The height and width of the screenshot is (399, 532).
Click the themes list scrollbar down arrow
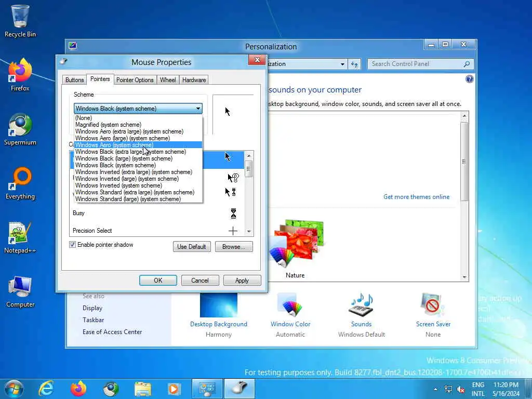coord(464,277)
